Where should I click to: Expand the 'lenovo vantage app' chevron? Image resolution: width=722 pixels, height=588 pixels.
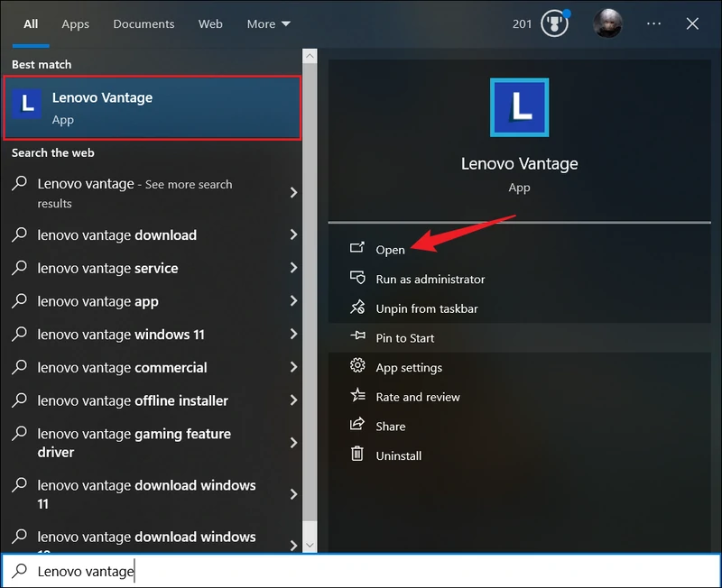click(x=293, y=301)
